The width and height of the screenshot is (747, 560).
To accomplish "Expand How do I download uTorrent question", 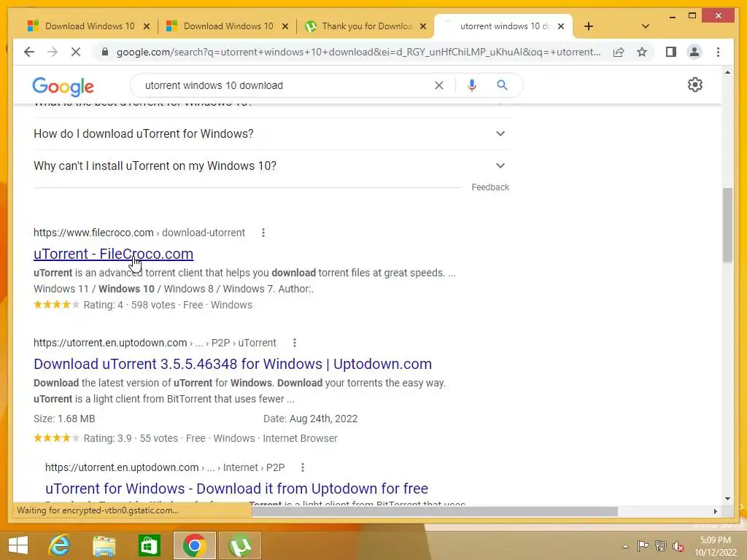I will (x=271, y=134).
